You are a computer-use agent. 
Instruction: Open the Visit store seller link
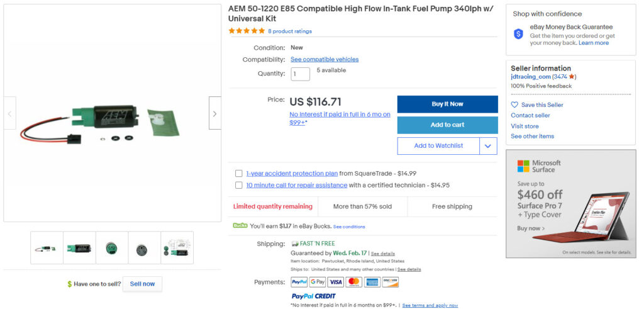525,126
